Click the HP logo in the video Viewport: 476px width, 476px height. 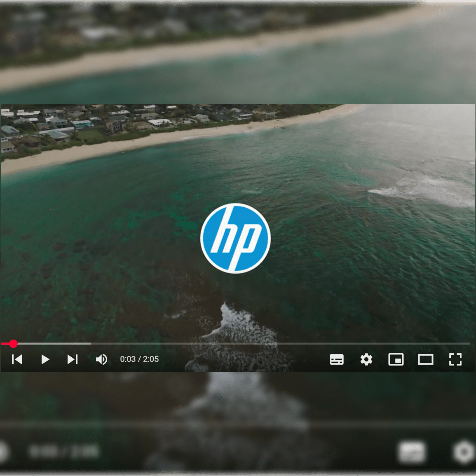236,238
